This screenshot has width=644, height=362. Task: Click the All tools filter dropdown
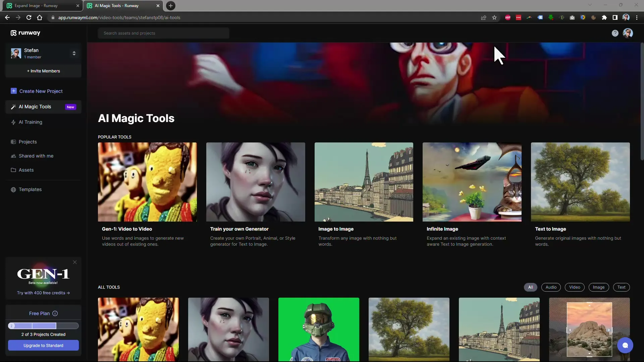[x=530, y=287]
